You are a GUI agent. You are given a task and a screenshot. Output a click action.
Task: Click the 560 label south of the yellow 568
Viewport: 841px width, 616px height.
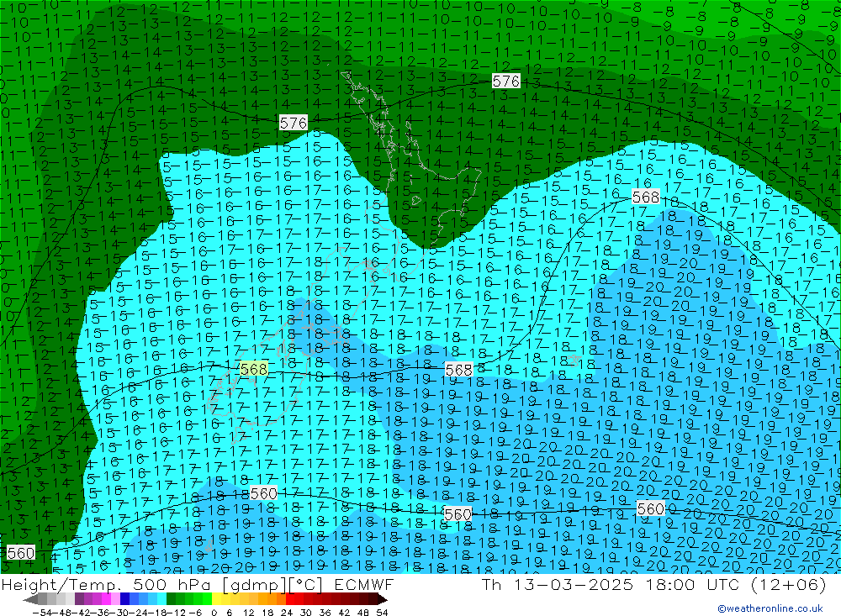pyautogui.click(x=263, y=492)
